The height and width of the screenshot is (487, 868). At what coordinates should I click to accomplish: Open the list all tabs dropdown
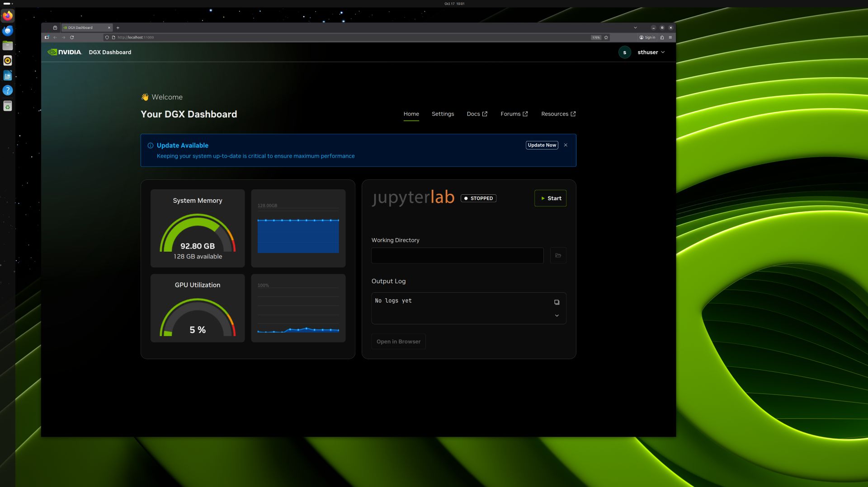coord(635,28)
